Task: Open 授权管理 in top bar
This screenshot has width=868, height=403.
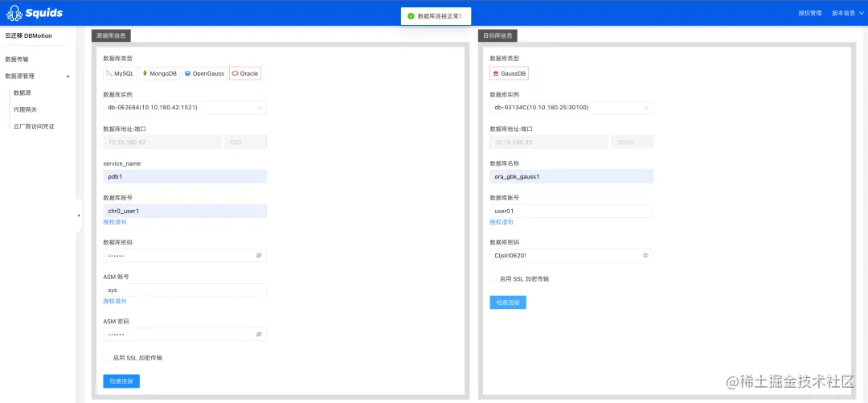Action: click(x=810, y=13)
